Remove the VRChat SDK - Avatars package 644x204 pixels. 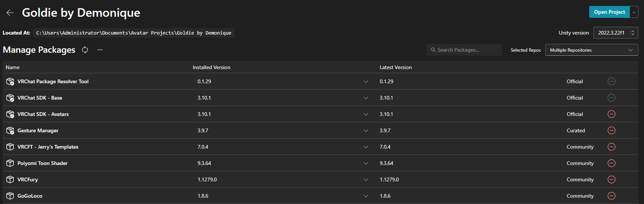click(x=611, y=114)
